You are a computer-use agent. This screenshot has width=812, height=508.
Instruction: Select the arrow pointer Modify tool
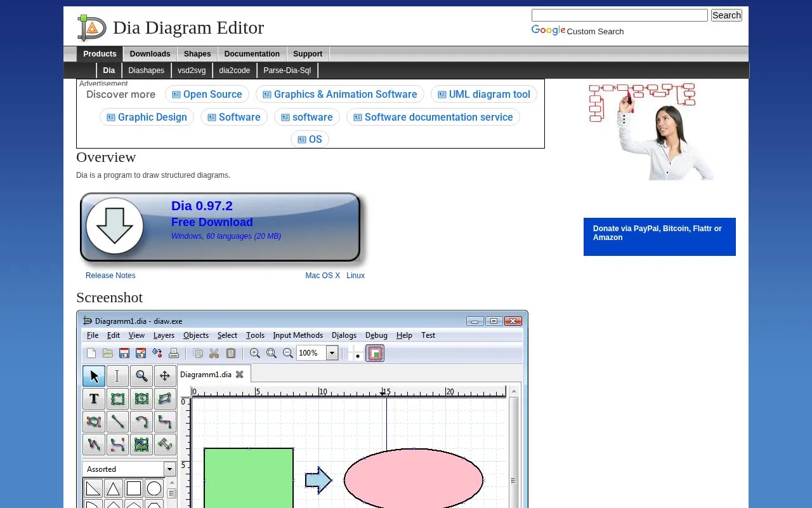[x=94, y=376]
